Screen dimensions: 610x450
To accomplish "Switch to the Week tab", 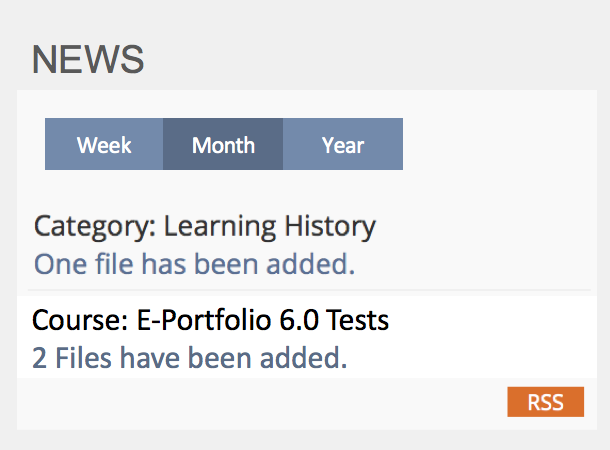I will [x=104, y=145].
